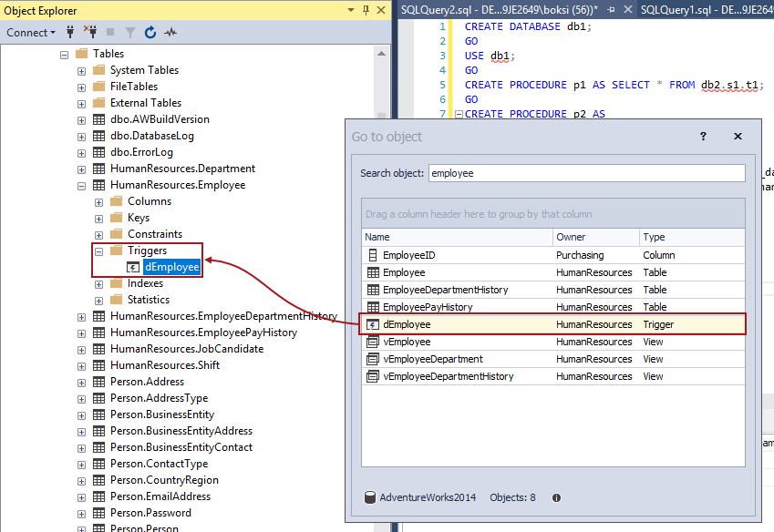This screenshot has height=532, width=774.
Task: Click the help question mark in Go to object
Action: (x=703, y=136)
